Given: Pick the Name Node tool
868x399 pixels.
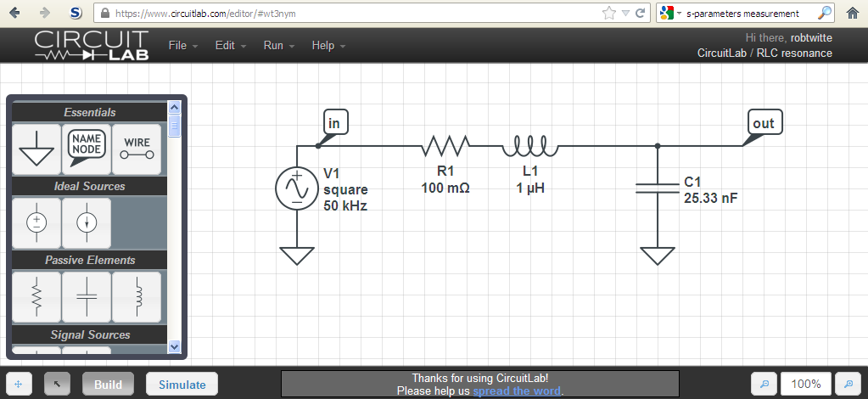Looking at the screenshot, I should tap(87, 149).
